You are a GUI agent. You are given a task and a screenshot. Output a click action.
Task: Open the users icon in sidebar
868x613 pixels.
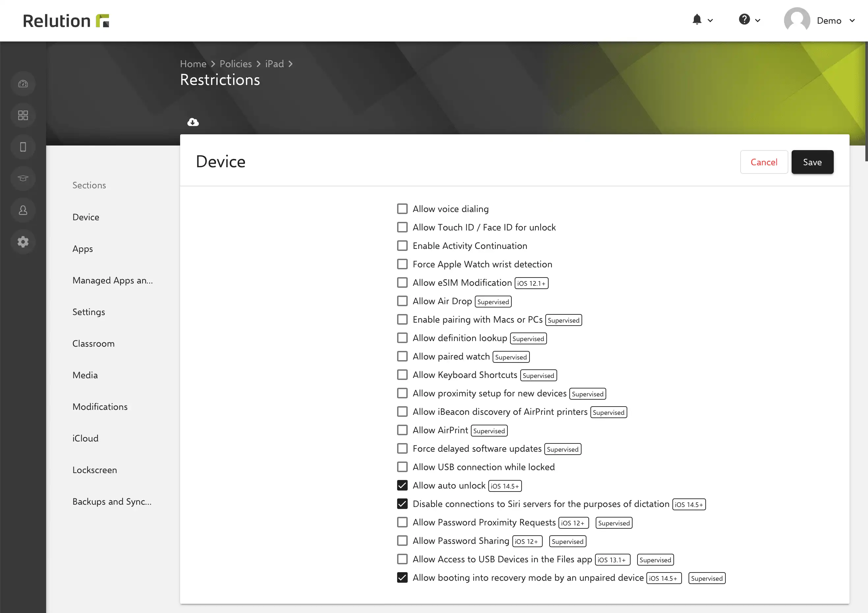tap(23, 210)
